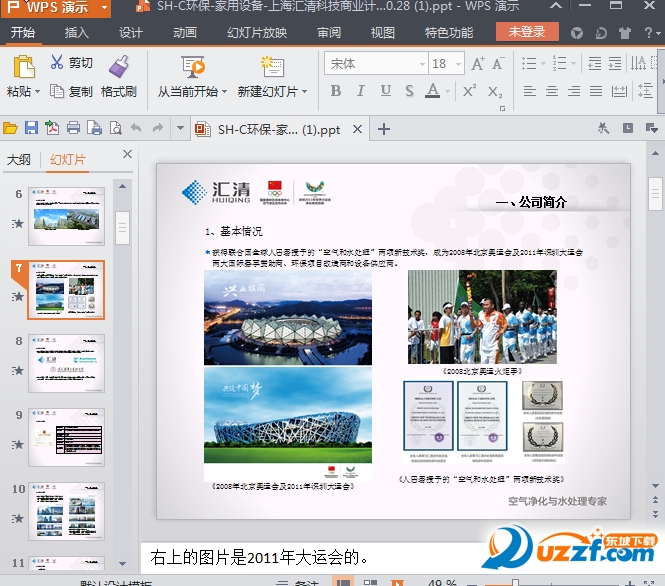The image size is (665, 586).
Task: Click the Copy (复制) button
Action: coord(71,91)
